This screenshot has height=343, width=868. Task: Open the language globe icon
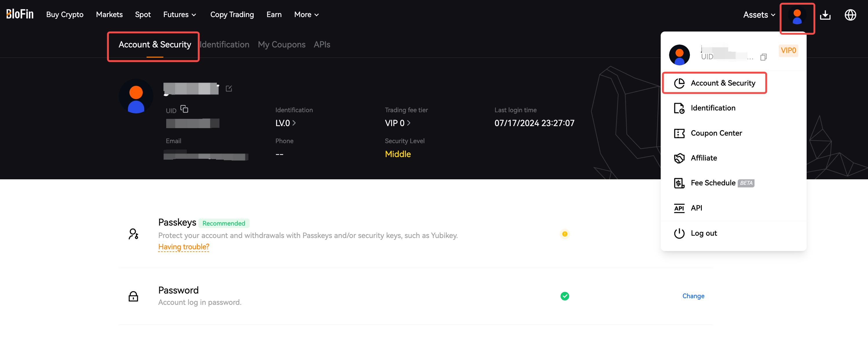[x=850, y=15]
